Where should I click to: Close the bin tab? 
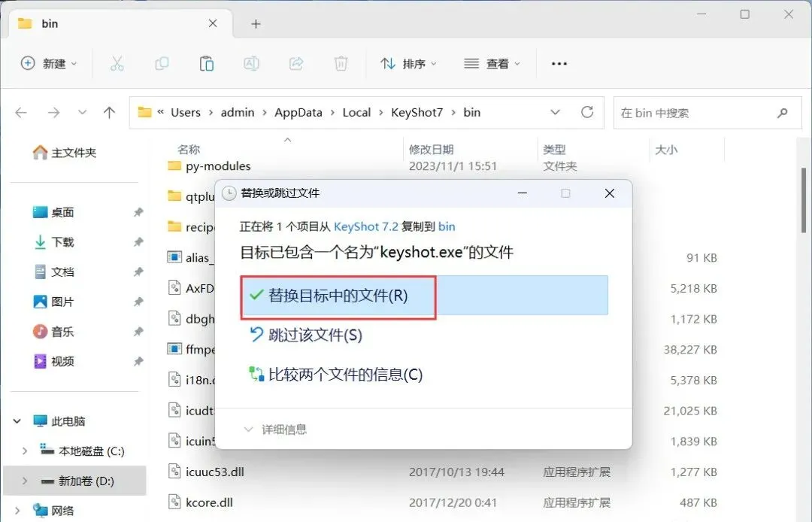213,23
